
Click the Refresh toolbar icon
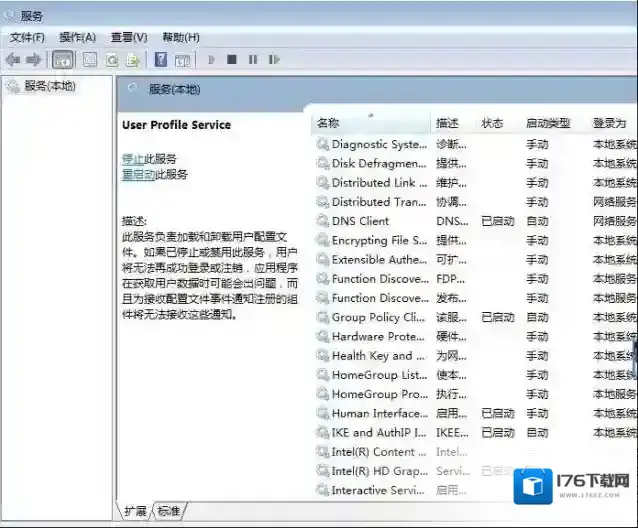[112, 60]
